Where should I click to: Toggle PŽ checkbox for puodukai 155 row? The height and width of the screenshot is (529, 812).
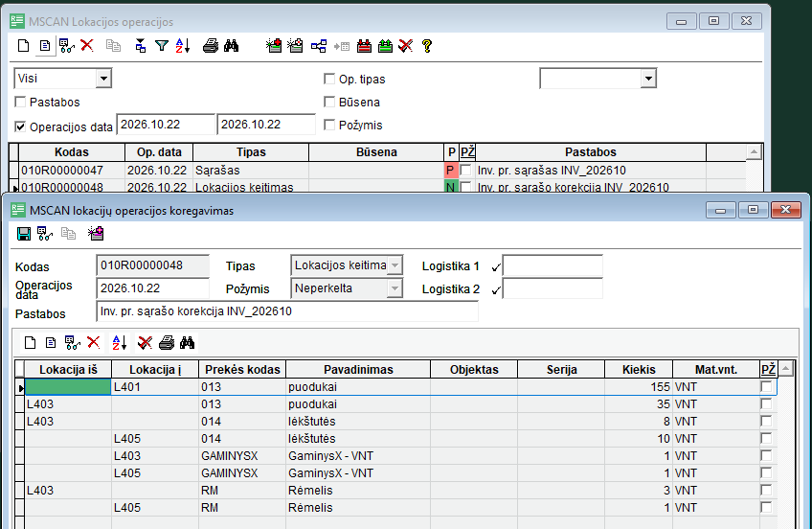(766, 386)
